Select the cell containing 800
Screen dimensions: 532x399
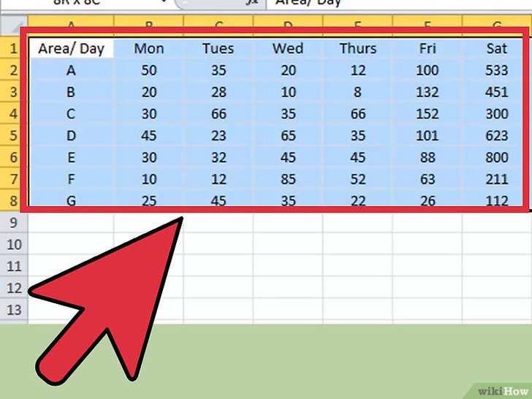497,157
